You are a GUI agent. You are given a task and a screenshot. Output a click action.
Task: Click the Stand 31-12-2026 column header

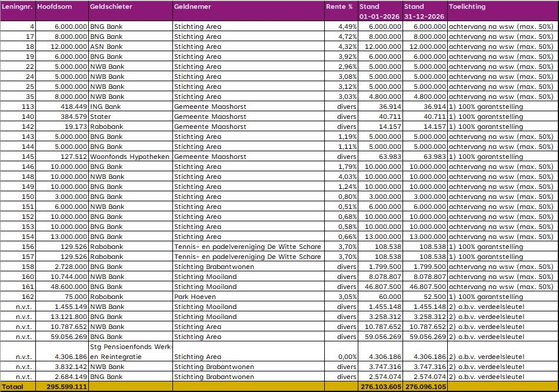(x=425, y=11)
